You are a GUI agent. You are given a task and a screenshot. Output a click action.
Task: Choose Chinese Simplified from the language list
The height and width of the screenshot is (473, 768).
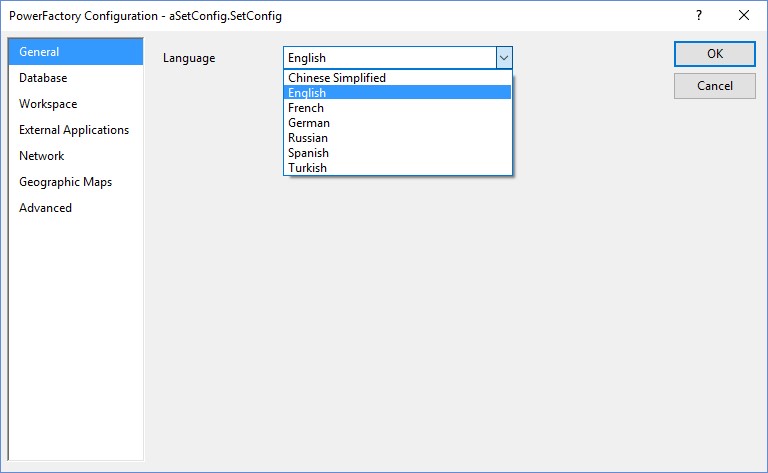pos(337,78)
